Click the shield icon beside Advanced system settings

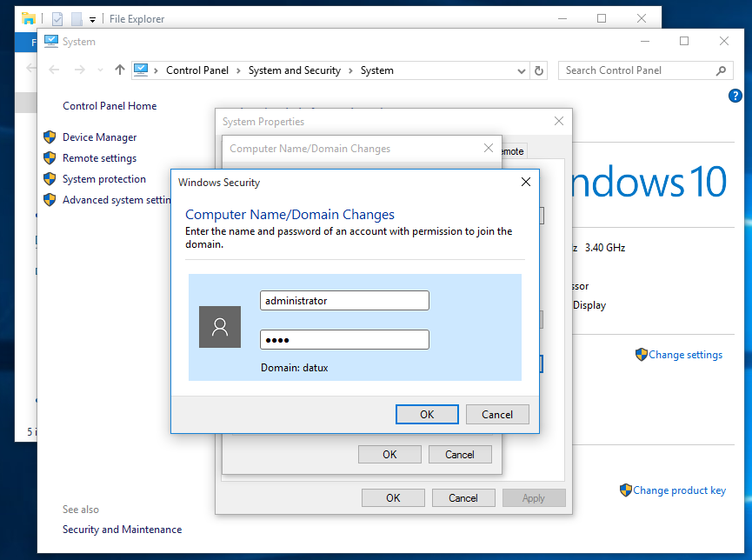click(50, 200)
